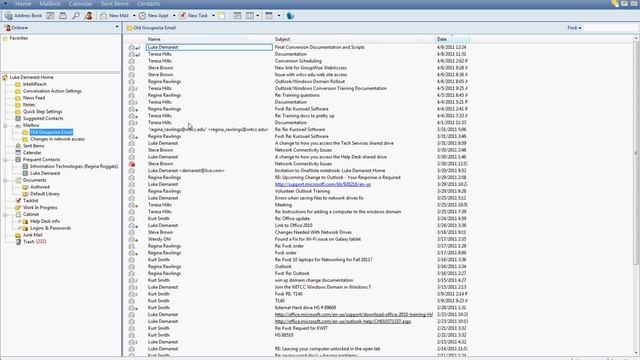
Task: Open the Trash folder
Action: point(34,242)
